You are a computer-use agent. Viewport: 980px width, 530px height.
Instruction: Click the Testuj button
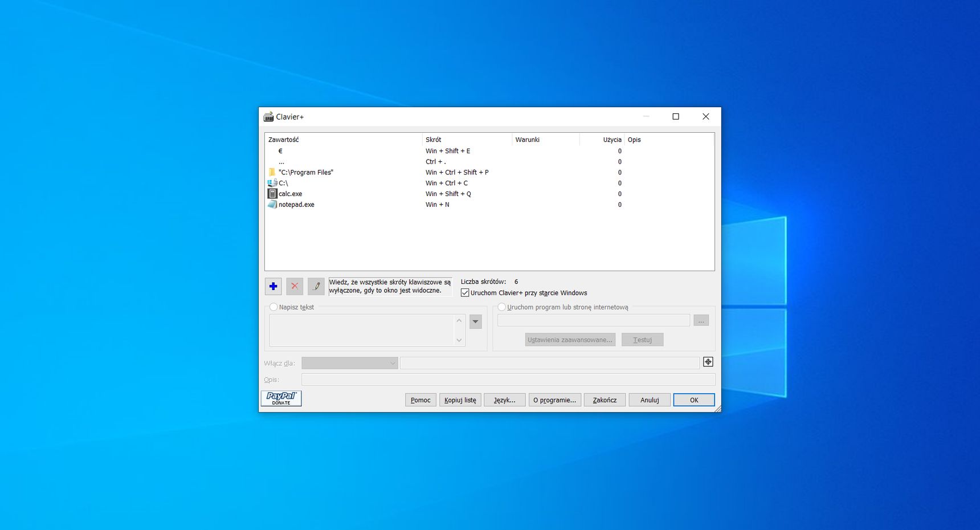click(x=643, y=340)
